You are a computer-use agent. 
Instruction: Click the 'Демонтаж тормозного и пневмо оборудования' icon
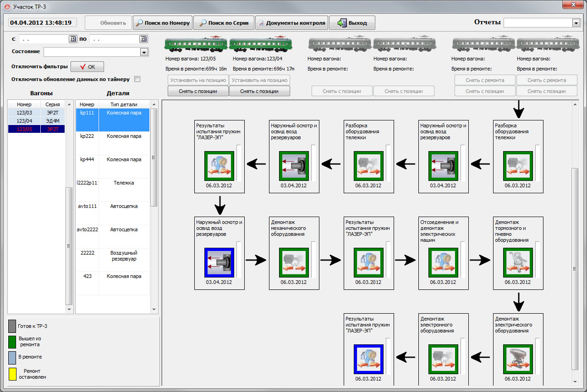[x=518, y=262]
